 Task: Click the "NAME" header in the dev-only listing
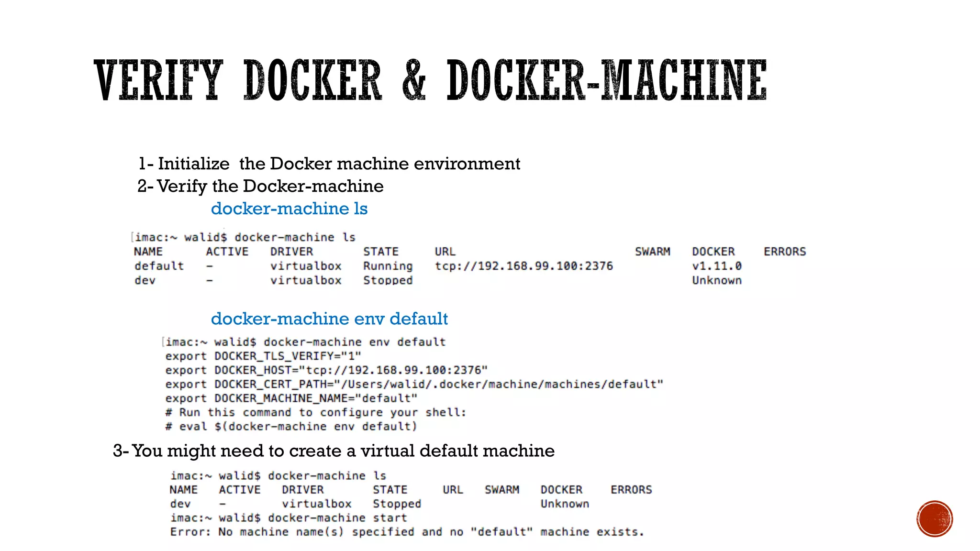(184, 490)
